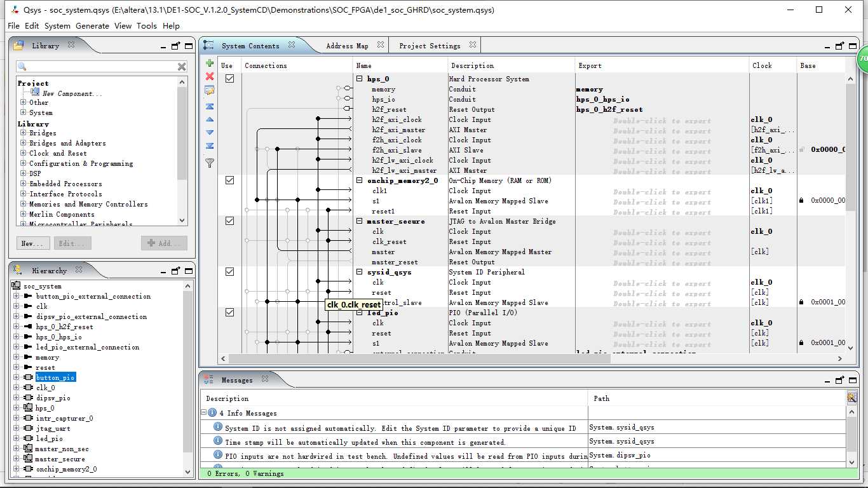The image size is (868, 488).
Task: Click the lock icon beside onchip_memory2_0 base address
Action: (x=802, y=201)
